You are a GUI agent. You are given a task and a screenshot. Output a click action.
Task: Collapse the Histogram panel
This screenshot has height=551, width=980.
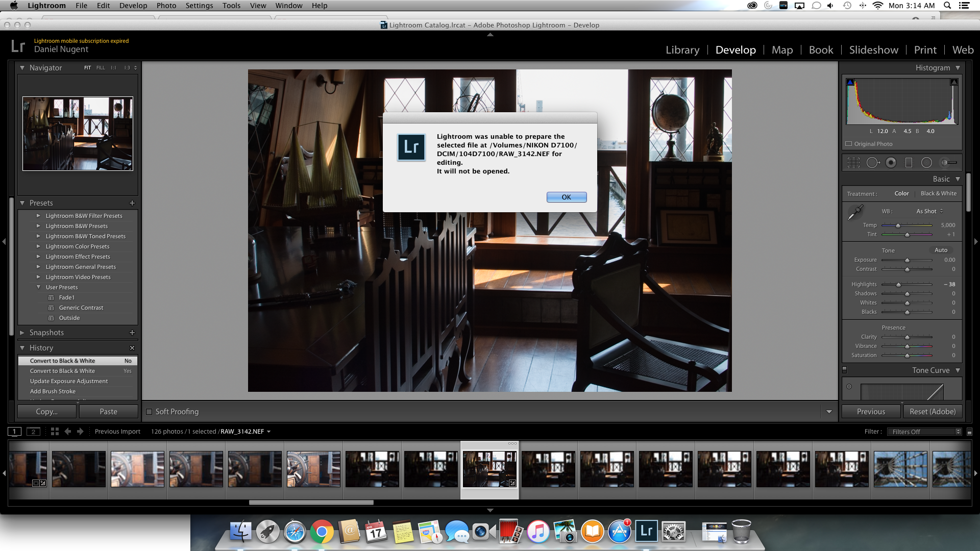[958, 68]
